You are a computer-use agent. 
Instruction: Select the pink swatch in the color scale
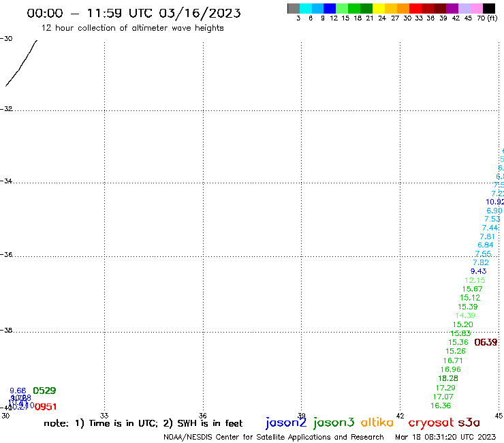[477, 8]
